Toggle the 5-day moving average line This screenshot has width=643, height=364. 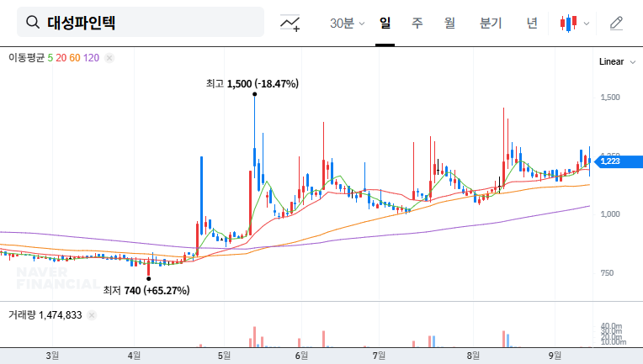(50, 58)
